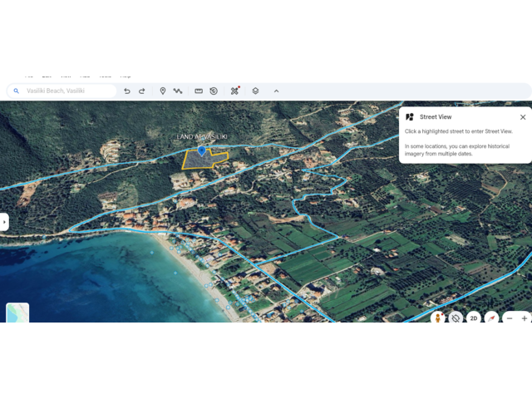The width and height of the screenshot is (532, 399).
Task: Zoom in with the plus button
Action: [x=524, y=318]
